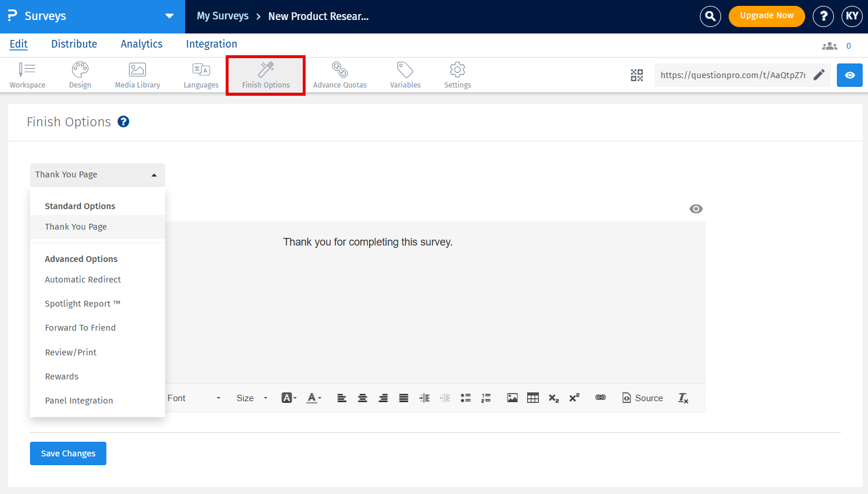The height and width of the screenshot is (494, 868).
Task: Click the Save Changes button
Action: point(68,453)
